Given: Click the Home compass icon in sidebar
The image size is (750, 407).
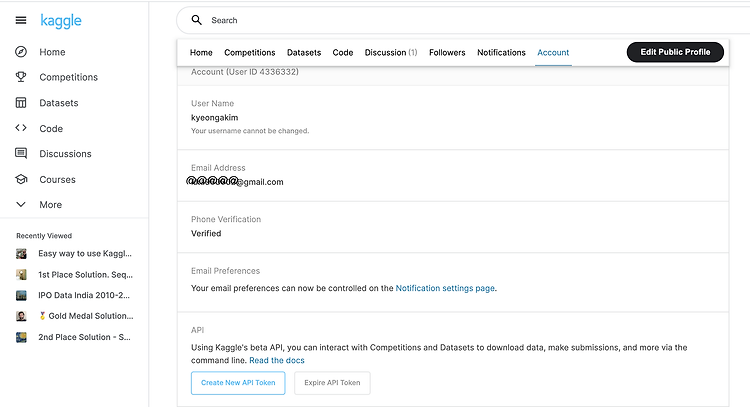Looking at the screenshot, I should tap(21, 52).
